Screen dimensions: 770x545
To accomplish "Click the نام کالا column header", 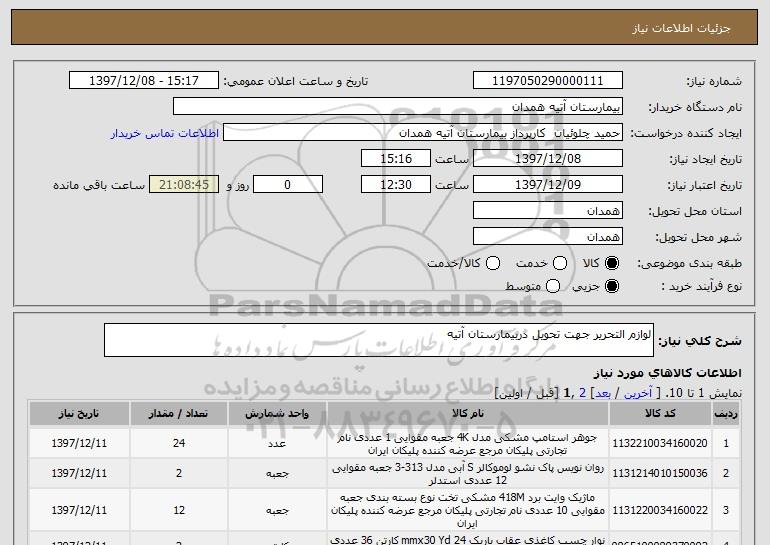I will (468, 413).
